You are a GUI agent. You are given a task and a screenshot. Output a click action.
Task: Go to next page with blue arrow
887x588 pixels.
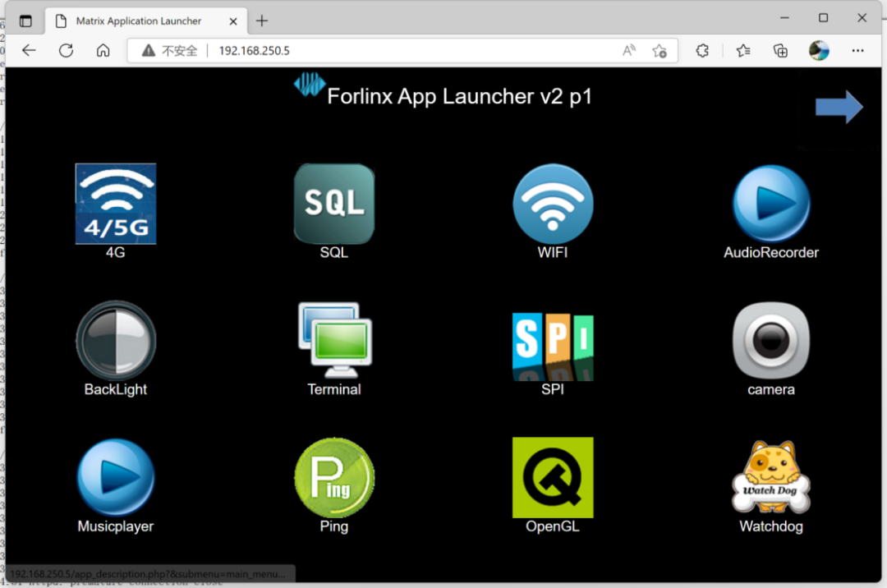point(839,107)
